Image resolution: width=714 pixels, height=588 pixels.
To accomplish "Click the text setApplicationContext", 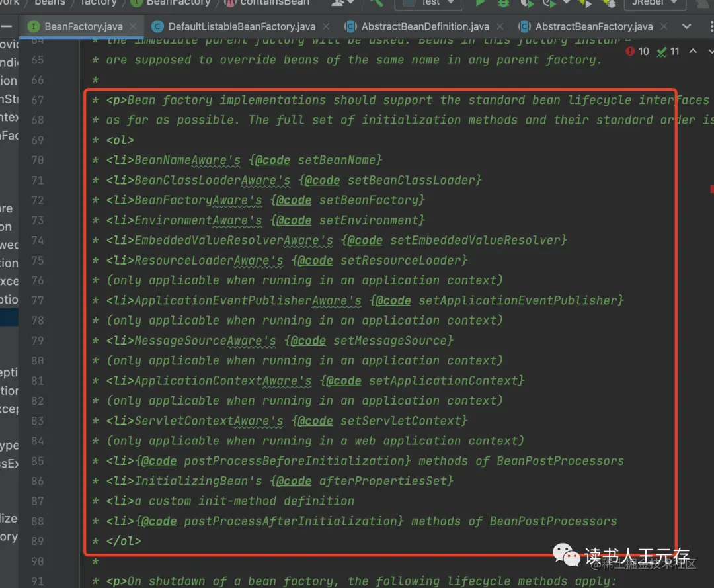I will click(x=443, y=381).
